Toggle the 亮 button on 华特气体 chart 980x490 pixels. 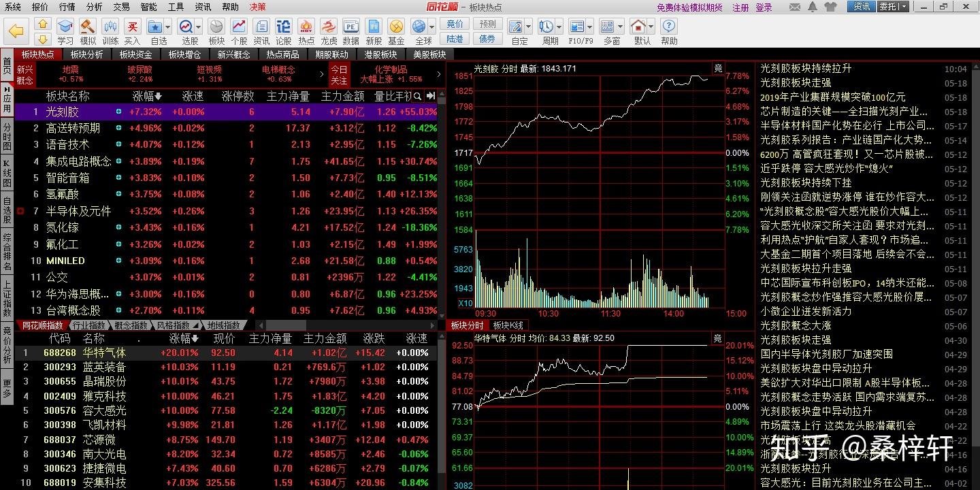(x=717, y=338)
